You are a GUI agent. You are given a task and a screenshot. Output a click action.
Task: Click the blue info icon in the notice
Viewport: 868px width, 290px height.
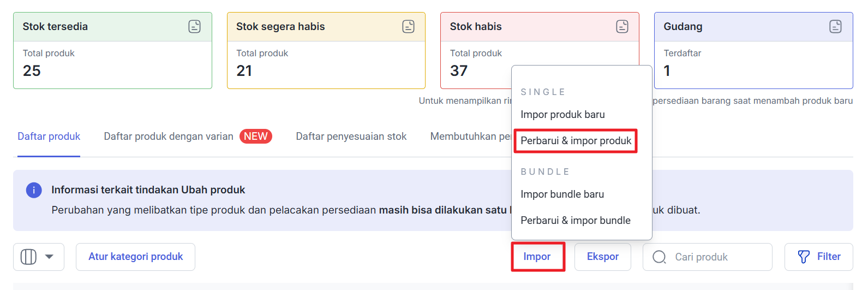(34, 190)
